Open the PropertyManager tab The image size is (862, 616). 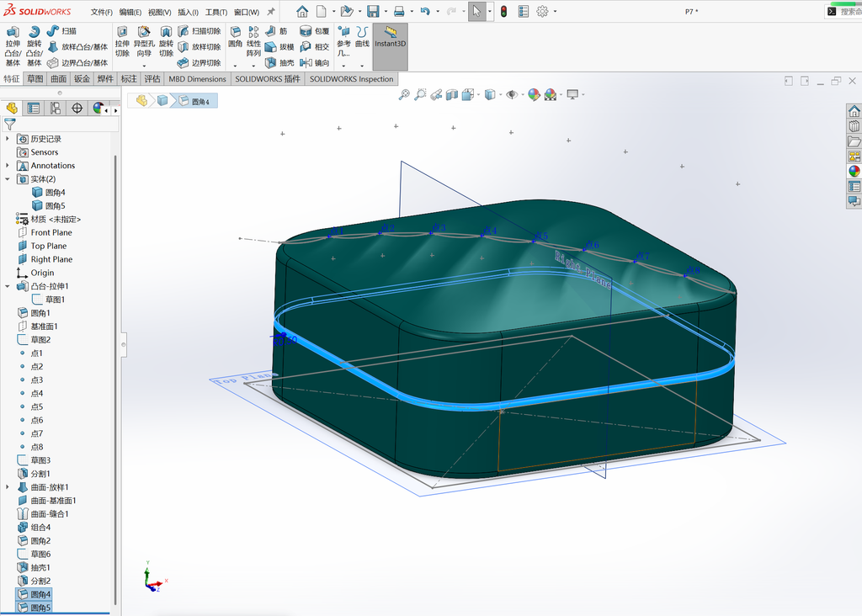pyautogui.click(x=34, y=109)
